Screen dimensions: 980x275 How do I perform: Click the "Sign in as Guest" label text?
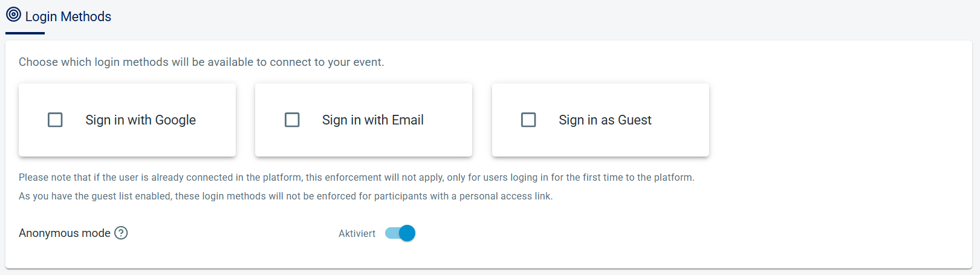point(605,120)
